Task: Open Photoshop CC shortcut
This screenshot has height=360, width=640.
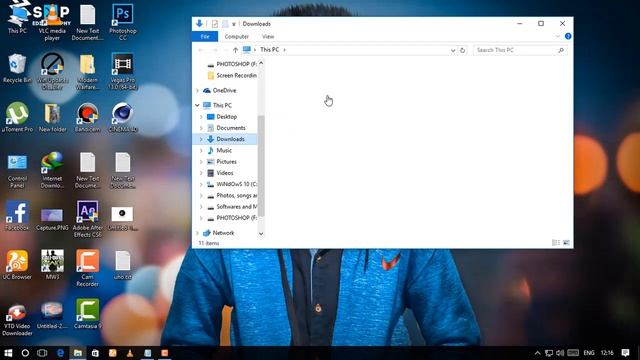Action: pyautogui.click(x=122, y=22)
